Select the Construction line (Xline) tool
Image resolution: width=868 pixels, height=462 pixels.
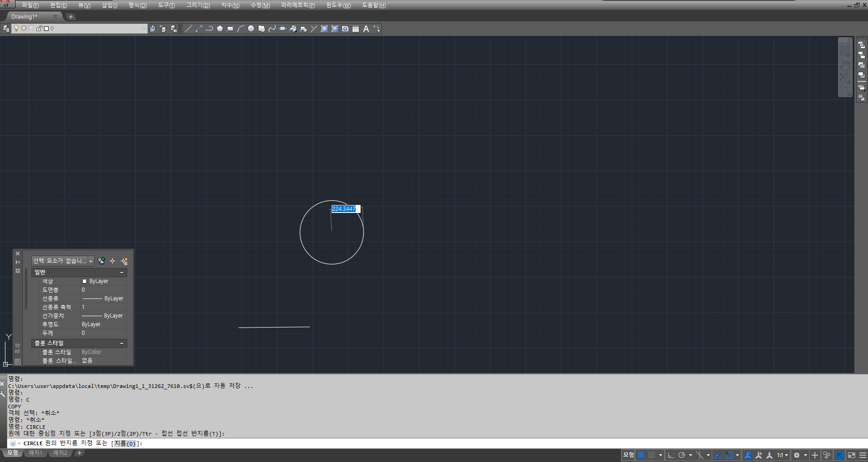pyautogui.click(x=199, y=29)
